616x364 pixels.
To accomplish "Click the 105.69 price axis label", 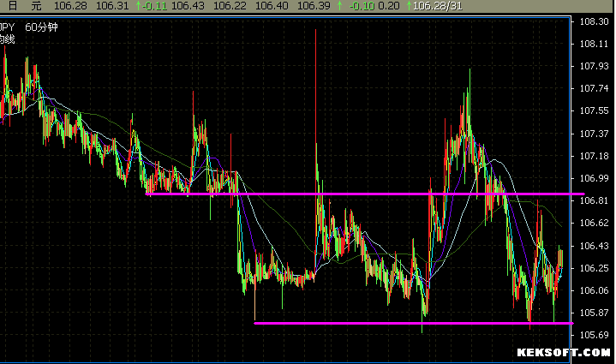I will coord(594,335).
